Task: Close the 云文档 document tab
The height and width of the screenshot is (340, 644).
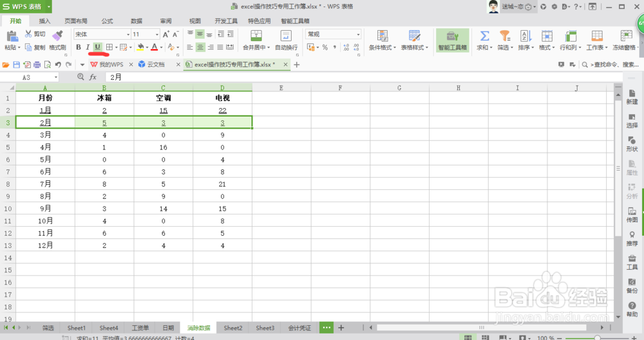Action: pyautogui.click(x=178, y=64)
